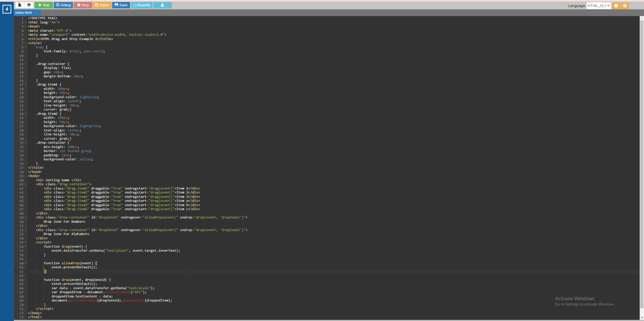
Task: Collapse the drag-container div fold on line 41
Action: point(25,184)
